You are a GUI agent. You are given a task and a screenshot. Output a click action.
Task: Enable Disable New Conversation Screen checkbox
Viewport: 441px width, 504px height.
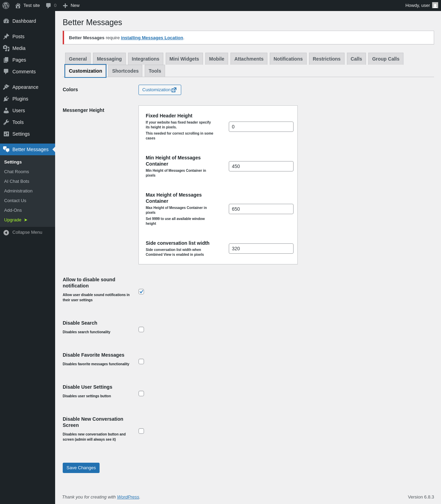pos(141,431)
